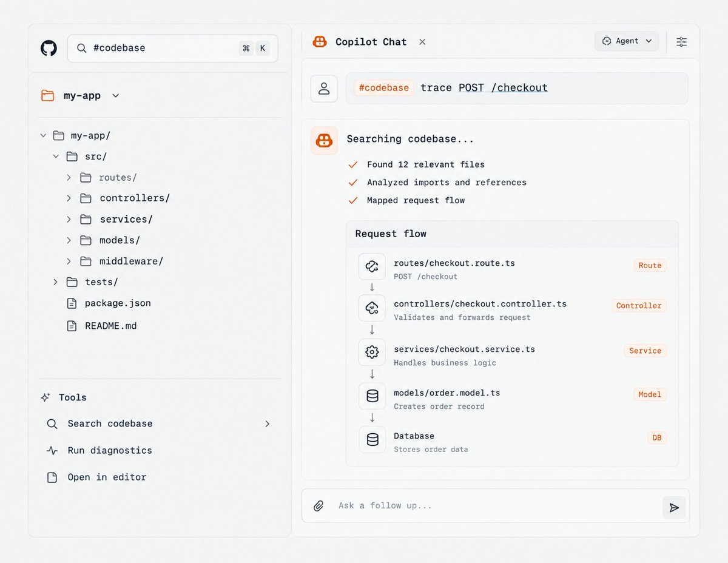Select the tests/ folder icon
Screen dimensions: 728x563
tap(72, 282)
